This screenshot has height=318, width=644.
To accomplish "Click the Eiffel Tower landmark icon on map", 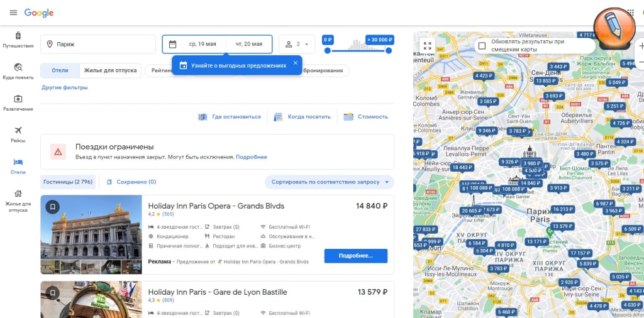I will coord(473,200).
